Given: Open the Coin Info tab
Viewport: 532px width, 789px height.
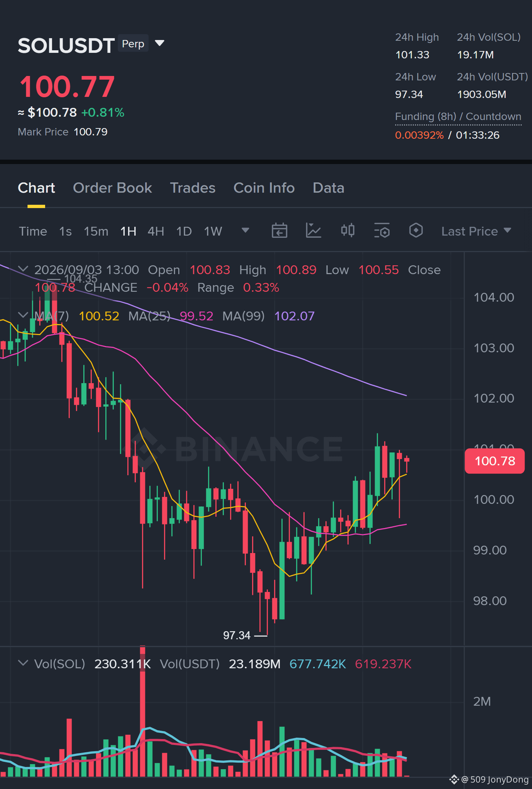Looking at the screenshot, I should 264,188.
